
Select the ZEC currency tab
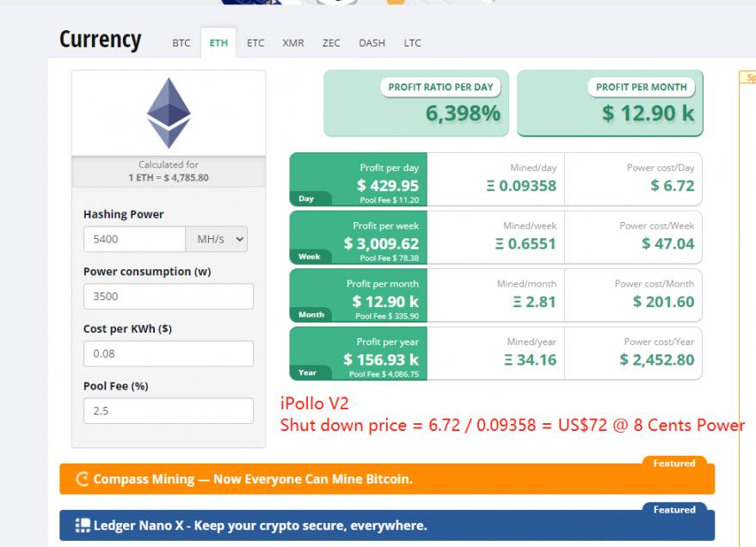[x=331, y=43]
